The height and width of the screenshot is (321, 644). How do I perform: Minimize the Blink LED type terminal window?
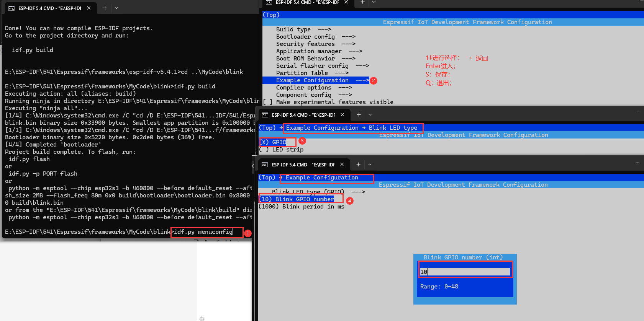[638, 113]
